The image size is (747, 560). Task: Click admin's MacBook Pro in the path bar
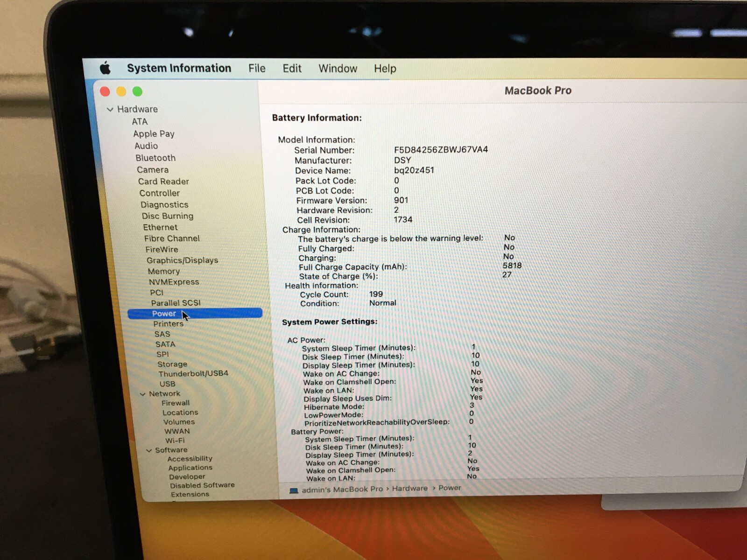[342, 490]
